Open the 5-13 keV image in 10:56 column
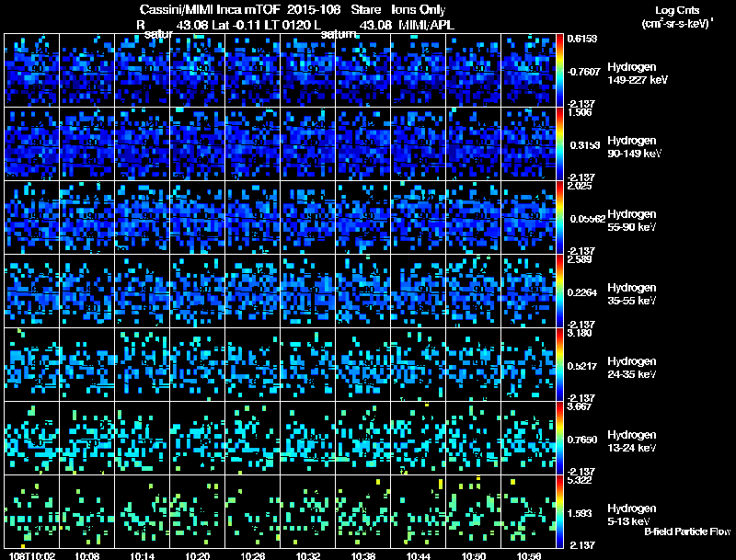736x560 pixels. [528, 512]
